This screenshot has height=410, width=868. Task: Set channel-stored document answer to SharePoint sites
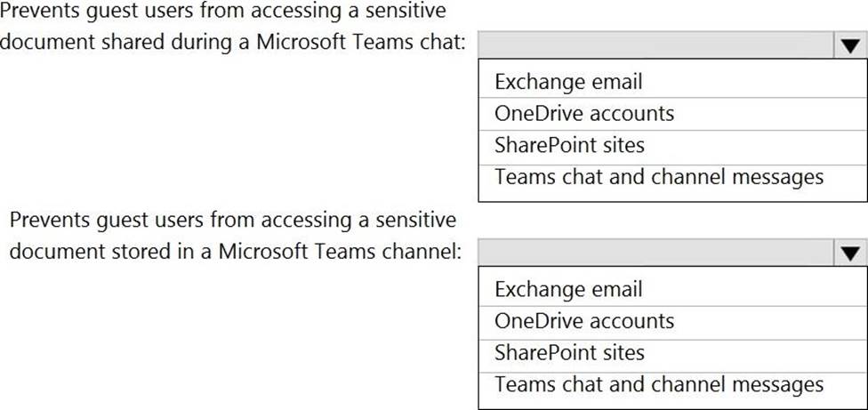tap(569, 352)
